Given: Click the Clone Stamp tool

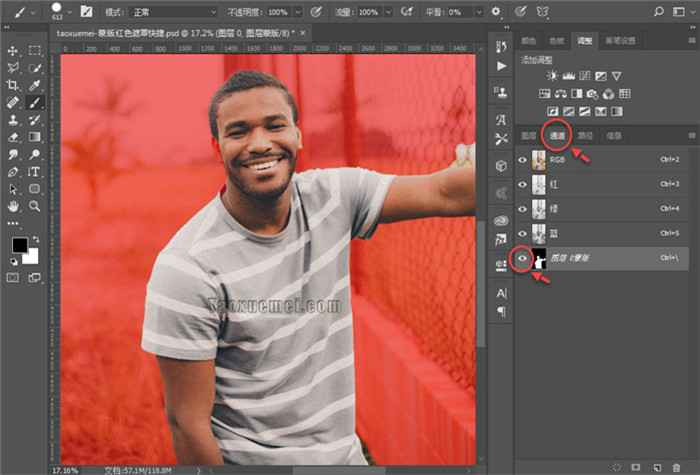Looking at the screenshot, I should pyautogui.click(x=13, y=119).
